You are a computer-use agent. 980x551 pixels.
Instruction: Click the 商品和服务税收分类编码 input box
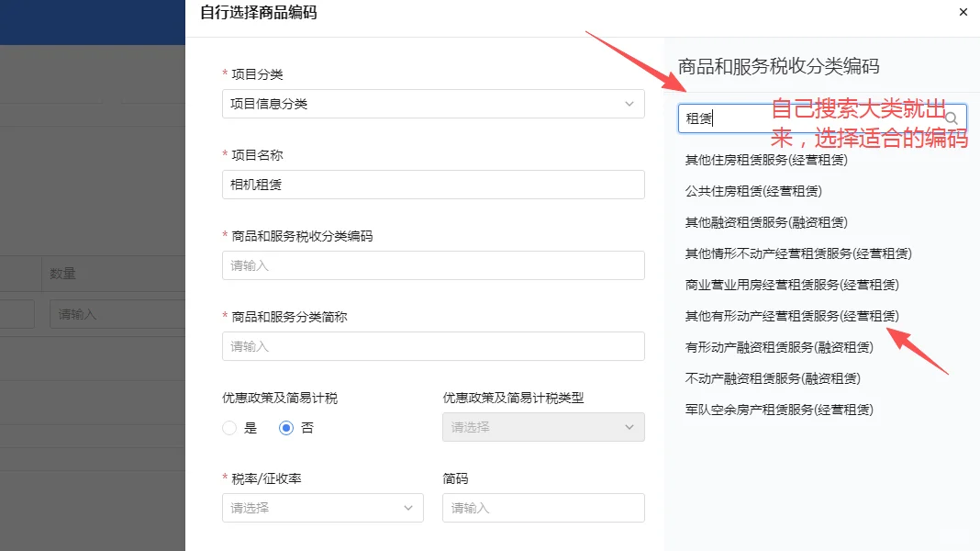click(432, 265)
